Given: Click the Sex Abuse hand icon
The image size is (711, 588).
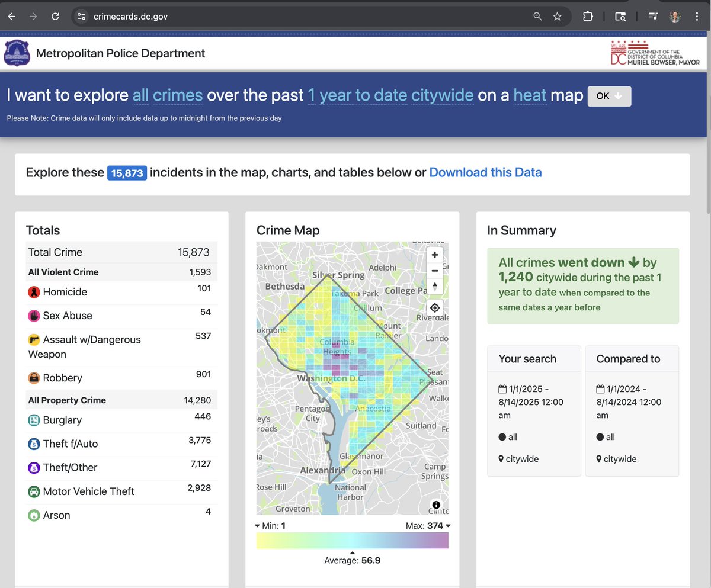Looking at the screenshot, I should coord(34,316).
